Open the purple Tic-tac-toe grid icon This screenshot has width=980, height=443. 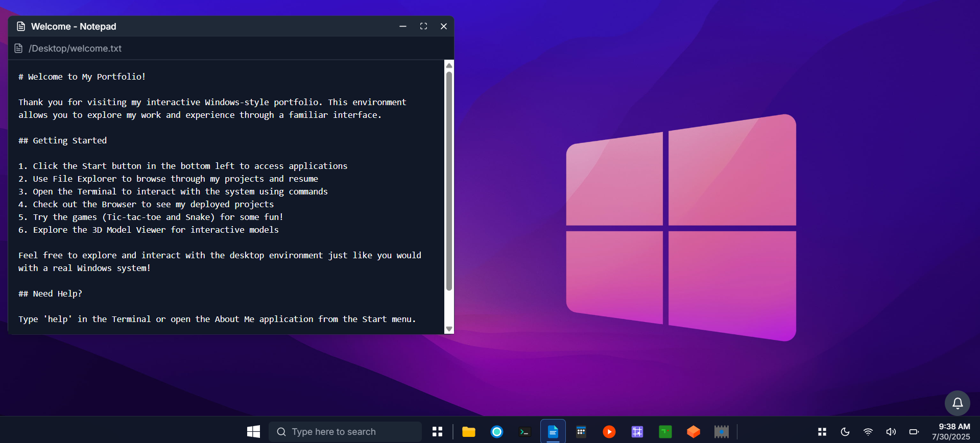click(637, 432)
